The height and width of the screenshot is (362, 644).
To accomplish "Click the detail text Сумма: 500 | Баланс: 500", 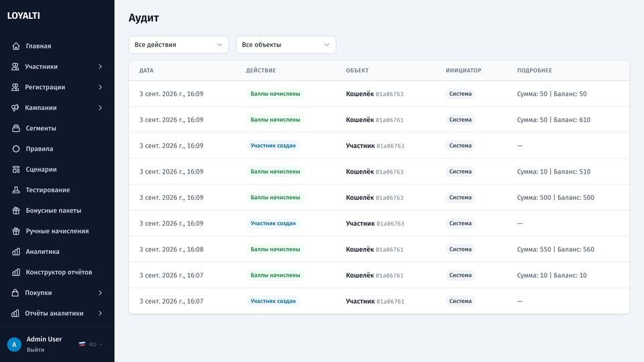I will tap(555, 197).
